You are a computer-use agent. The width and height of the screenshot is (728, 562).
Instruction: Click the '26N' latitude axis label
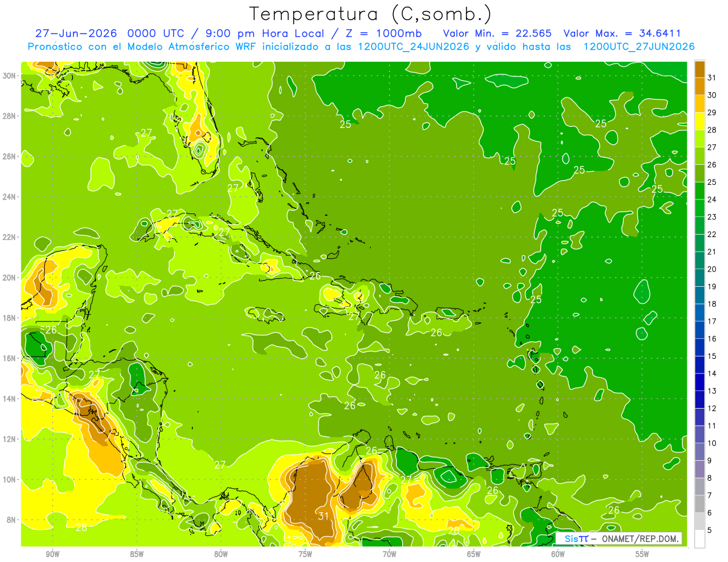click(9, 156)
